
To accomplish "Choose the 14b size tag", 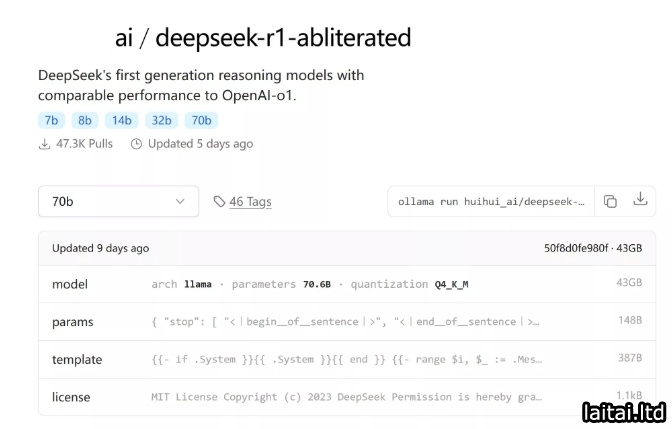I will pos(121,120).
